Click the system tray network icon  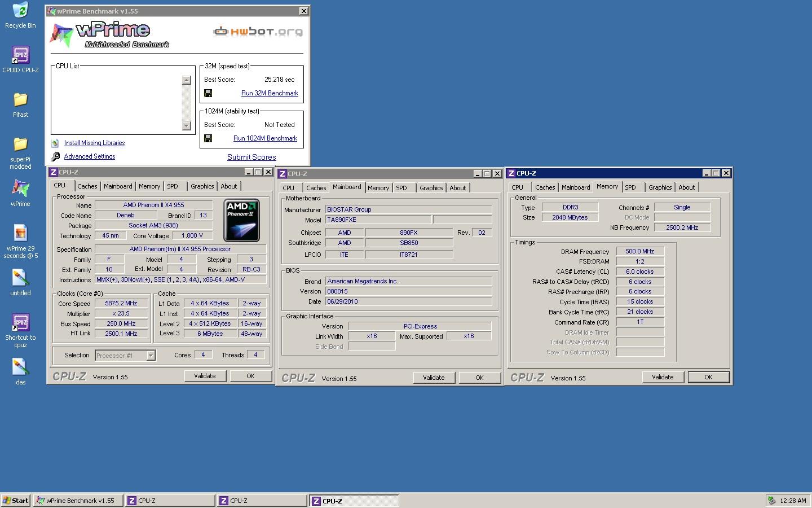pos(771,500)
